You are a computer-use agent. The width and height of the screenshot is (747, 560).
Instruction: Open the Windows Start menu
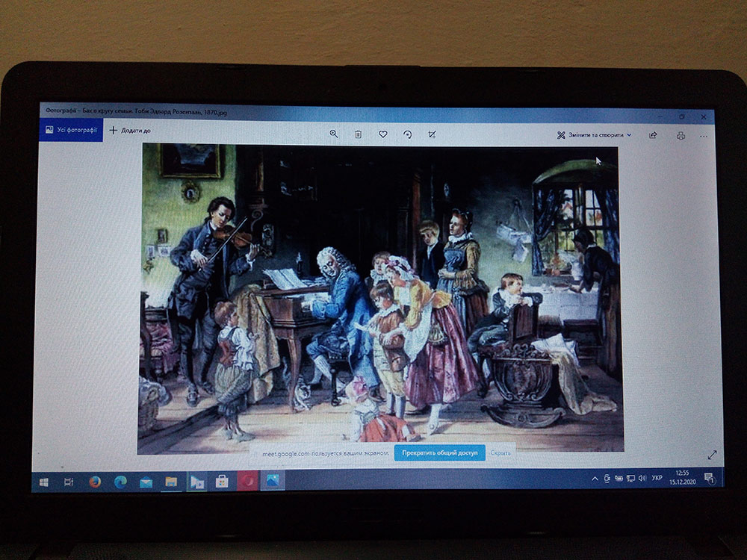(44, 482)
